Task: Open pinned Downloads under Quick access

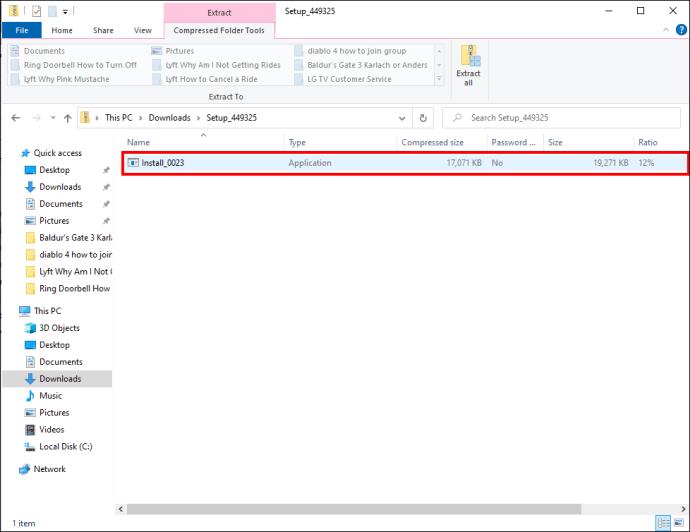Action: coord(60,187)
